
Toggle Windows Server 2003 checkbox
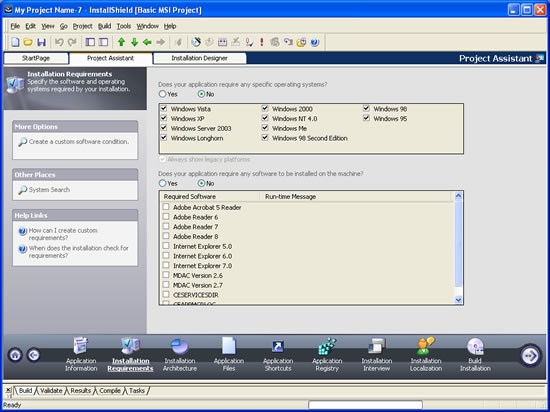pyautogui.click(x=164, y=128)
